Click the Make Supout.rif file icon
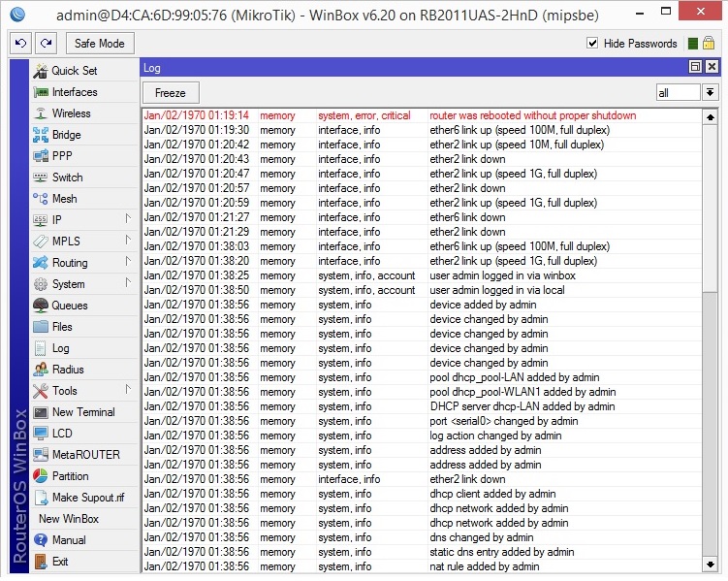Image resolution: width=728 pixels, height=581 pixels. coord(42,498)
